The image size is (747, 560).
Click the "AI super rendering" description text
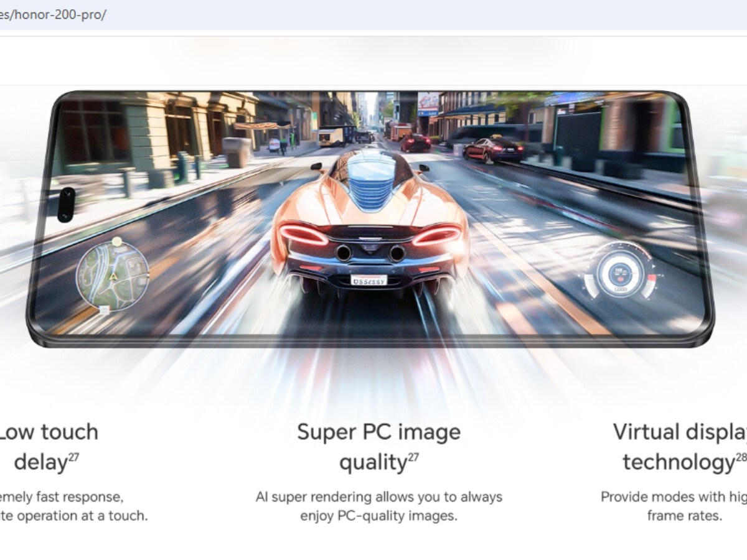378,506
